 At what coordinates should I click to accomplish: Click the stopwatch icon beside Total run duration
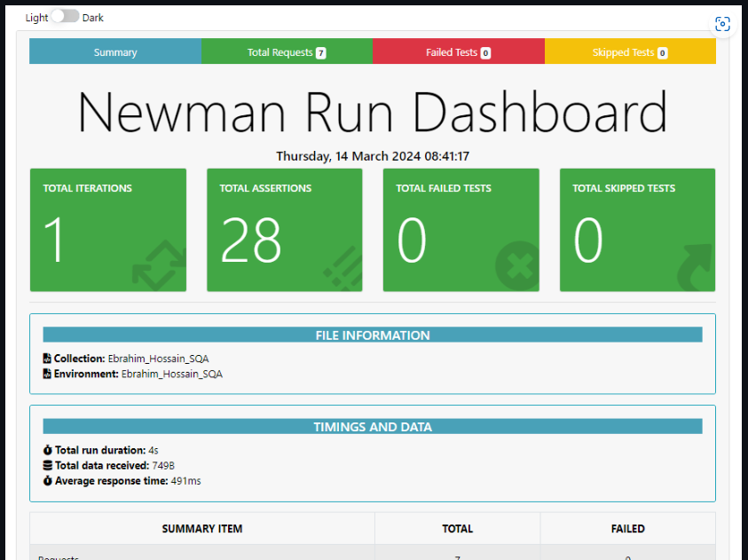[48, 450]
